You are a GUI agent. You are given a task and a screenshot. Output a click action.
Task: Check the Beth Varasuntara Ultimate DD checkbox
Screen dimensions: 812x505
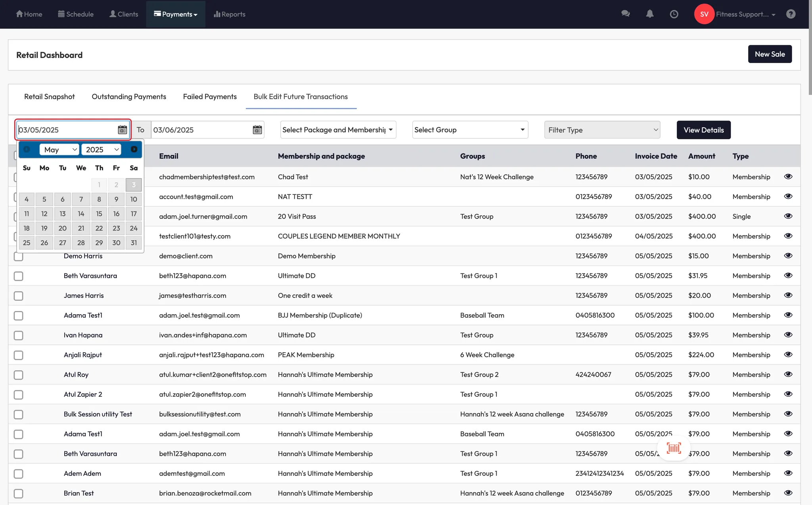coord(19,276)
